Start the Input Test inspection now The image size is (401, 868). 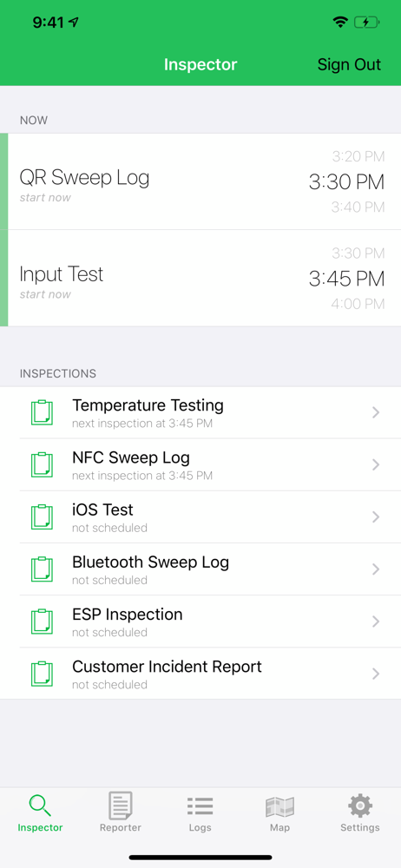click(200, 278)
